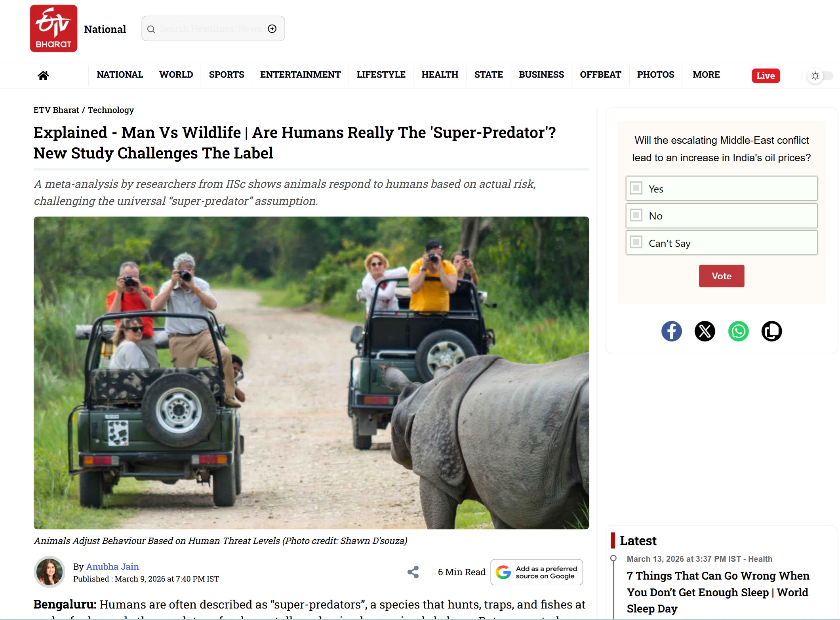Screen dimensions: 840x620
Task: Share article on X (Twitter)
Action: [x=705, y=331]
